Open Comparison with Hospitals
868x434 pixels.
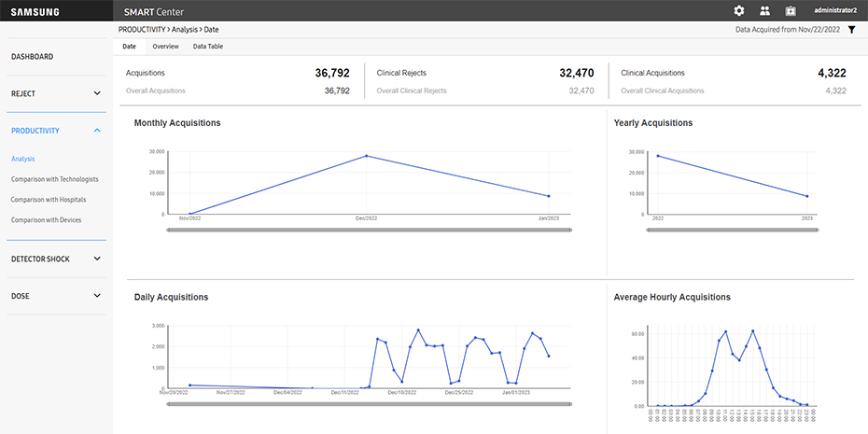tap(49, 200)
